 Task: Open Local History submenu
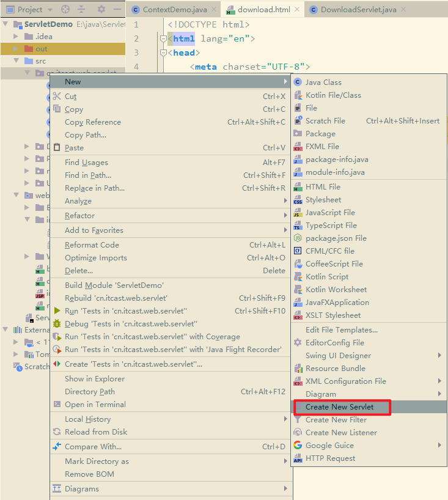click(171, 419)
